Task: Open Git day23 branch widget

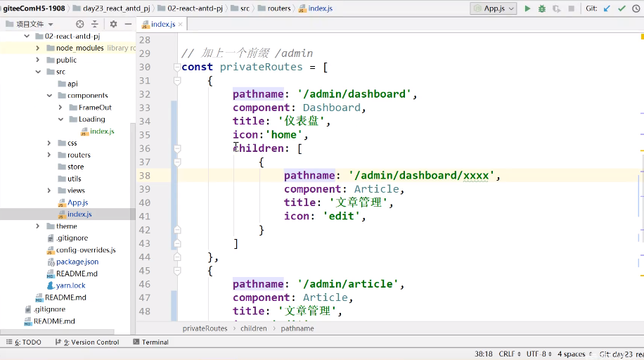Action: [x=622, y=354]
